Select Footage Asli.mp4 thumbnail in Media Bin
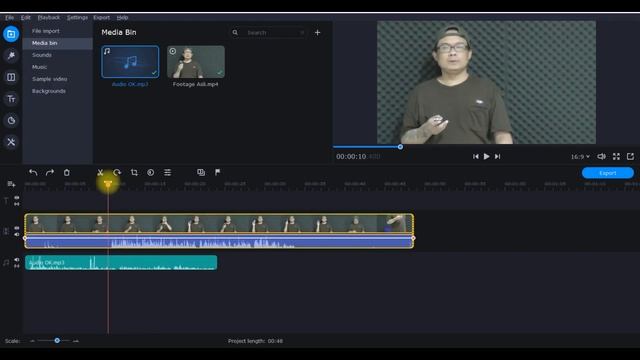Image resolution: width=640 pixels, height=360 pixels. 196,62
